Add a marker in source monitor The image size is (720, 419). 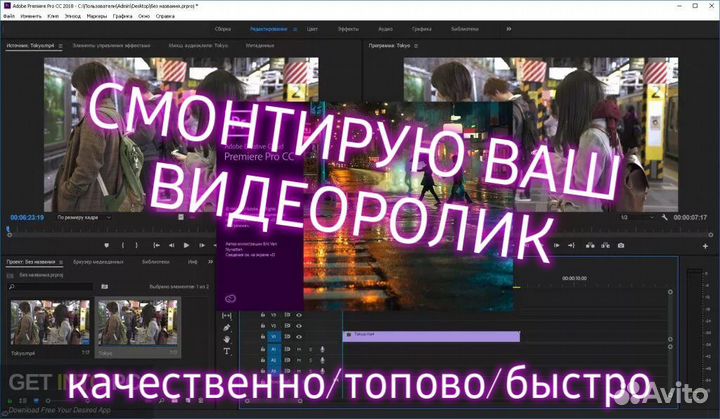pyautogui.click(x=107, y=245)
